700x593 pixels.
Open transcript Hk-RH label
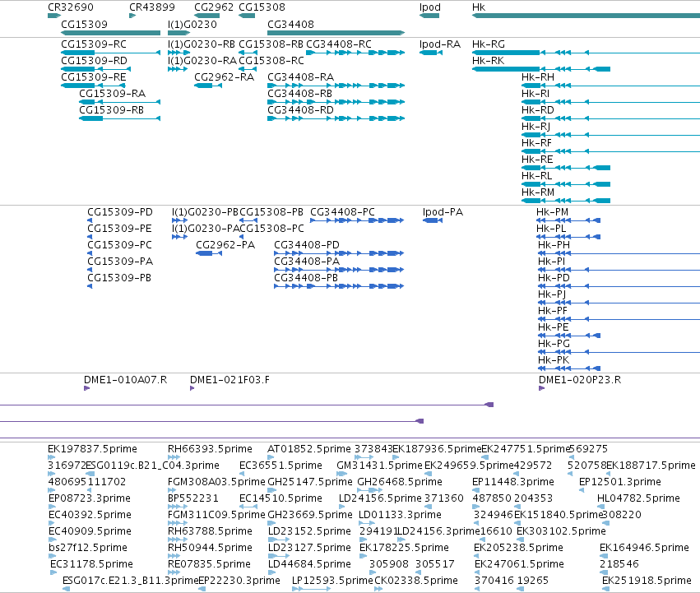click(538, 77)
